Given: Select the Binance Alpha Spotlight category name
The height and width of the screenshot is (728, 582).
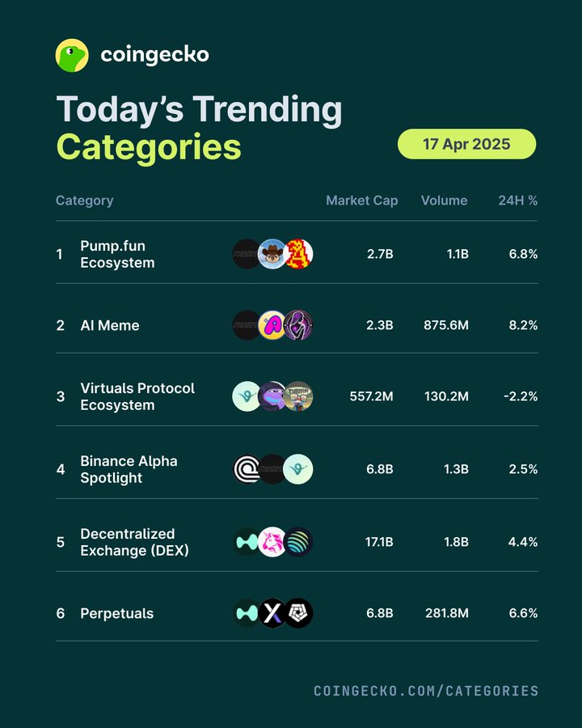Looking at the screenshot, I should 129,469.
